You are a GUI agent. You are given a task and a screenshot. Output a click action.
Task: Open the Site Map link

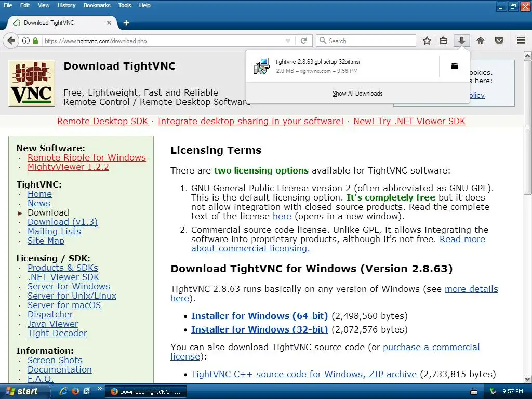click(46, 241)
